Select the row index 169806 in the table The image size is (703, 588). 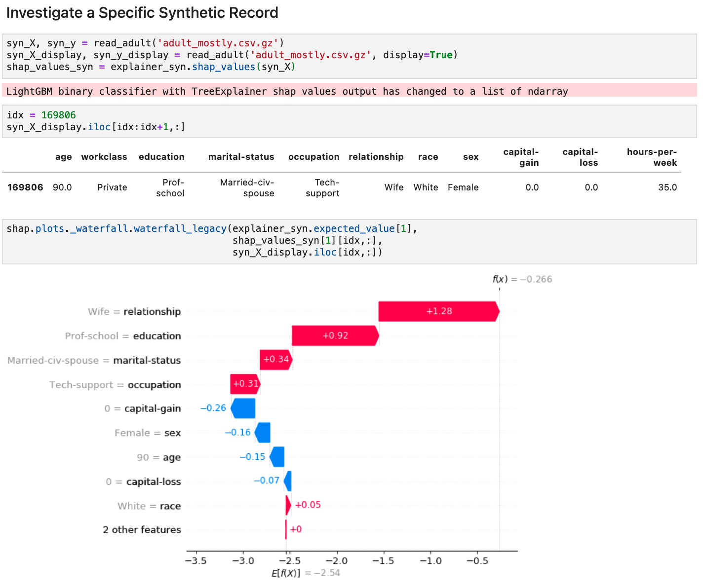pyautogui.click(x=25, y=187)
